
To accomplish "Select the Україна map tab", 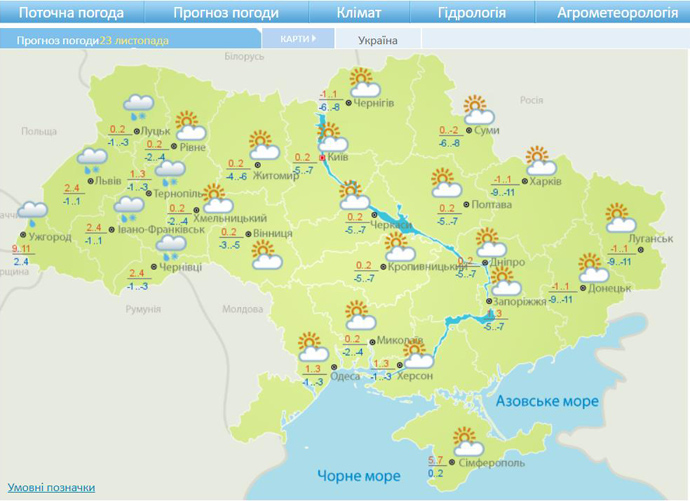I will coord(377,40).
